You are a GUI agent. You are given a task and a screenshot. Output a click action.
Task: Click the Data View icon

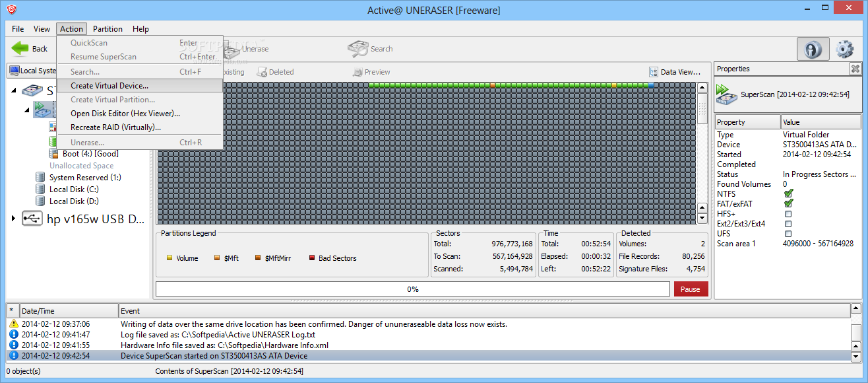tap(654, 72)
